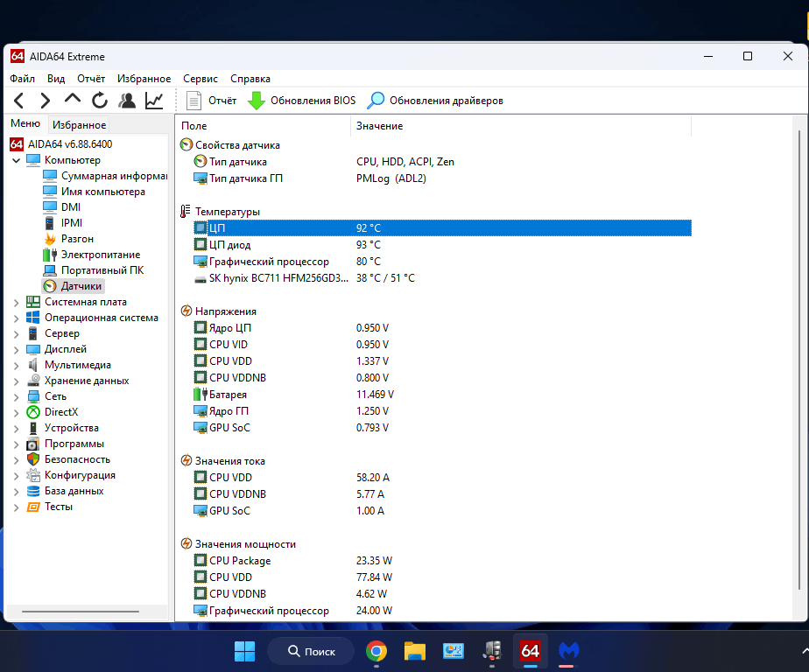The height and width of the screenshot is (672, 809).
Task: Select the CPU Package power row
Action: pos(442,561)
